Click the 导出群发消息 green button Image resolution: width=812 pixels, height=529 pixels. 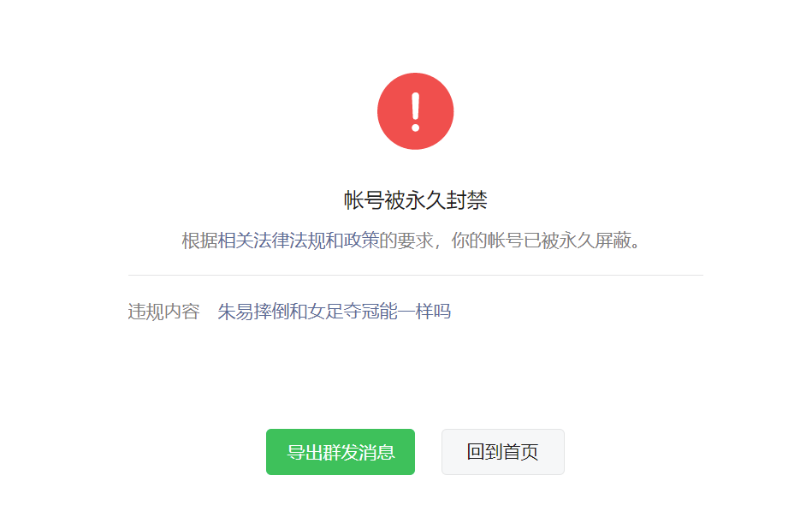(x=341, y=452)
